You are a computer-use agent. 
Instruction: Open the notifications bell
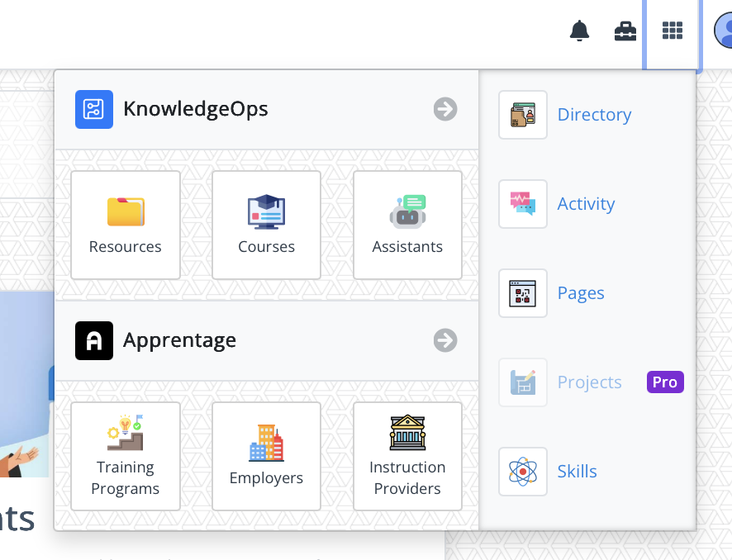(x=579, y=31)
